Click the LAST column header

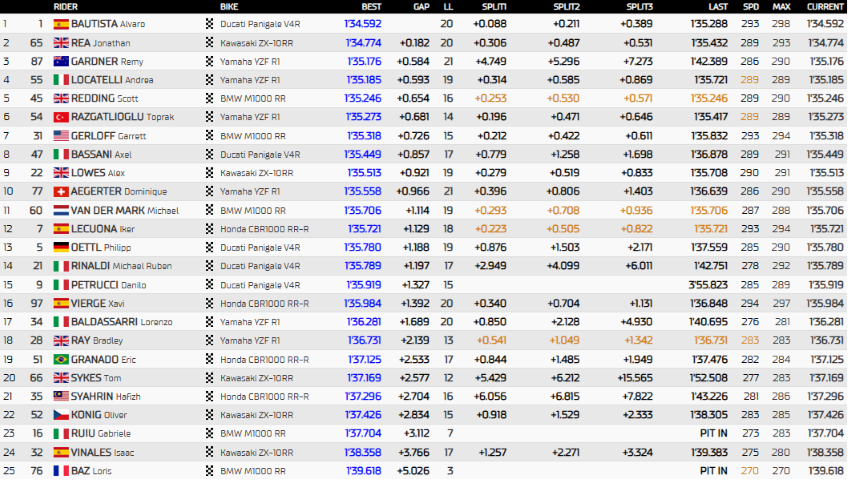pyautogui.click(x=718, y=6)
